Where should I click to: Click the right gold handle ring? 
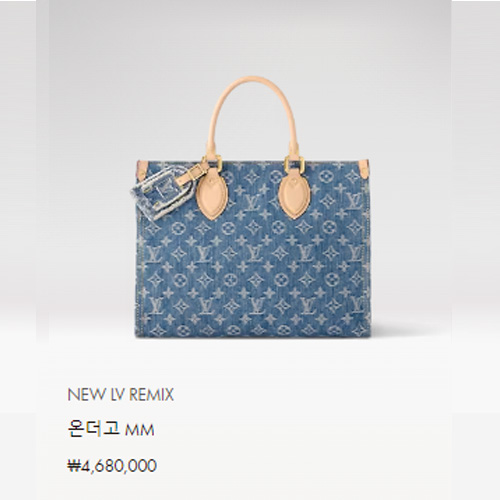294,164
